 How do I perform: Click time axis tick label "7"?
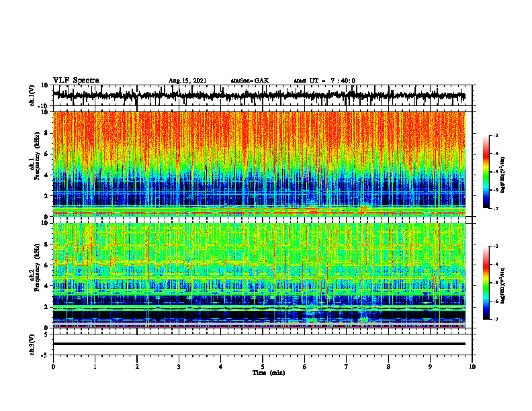[x=347, y=367]
